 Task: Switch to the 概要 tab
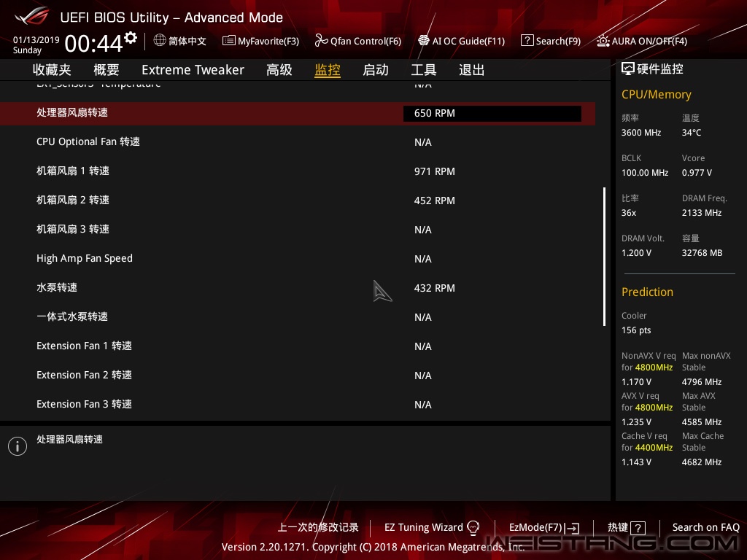(107, 70)
